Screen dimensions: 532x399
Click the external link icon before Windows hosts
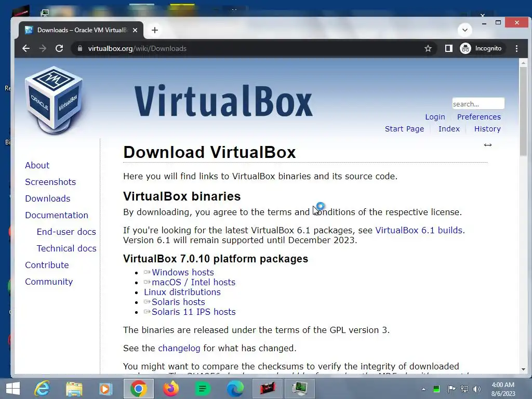click(147, 272)
